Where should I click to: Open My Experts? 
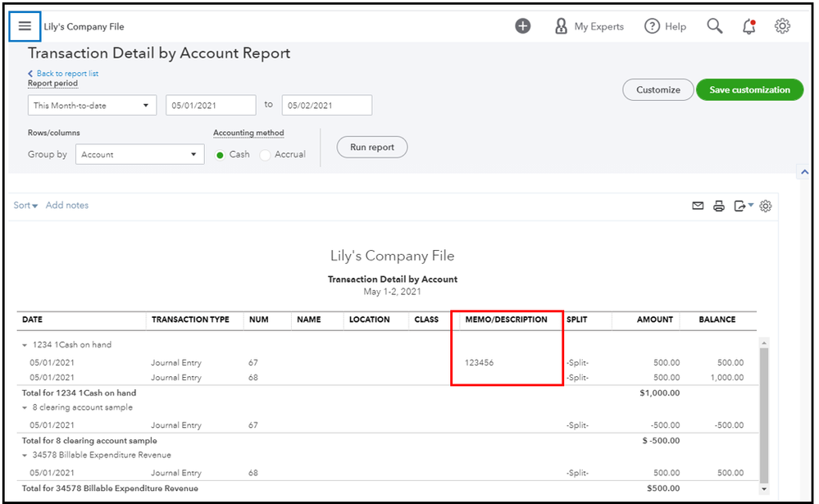[589, 26]
